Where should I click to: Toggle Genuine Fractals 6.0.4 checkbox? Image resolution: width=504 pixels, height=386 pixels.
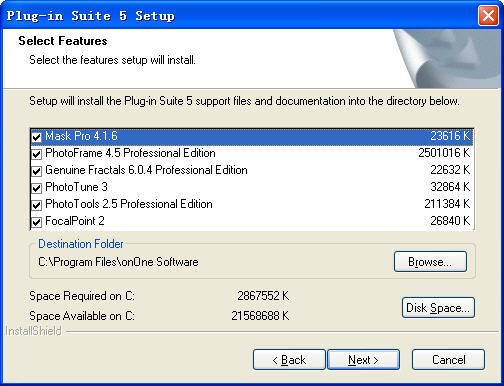coord(36,171)
